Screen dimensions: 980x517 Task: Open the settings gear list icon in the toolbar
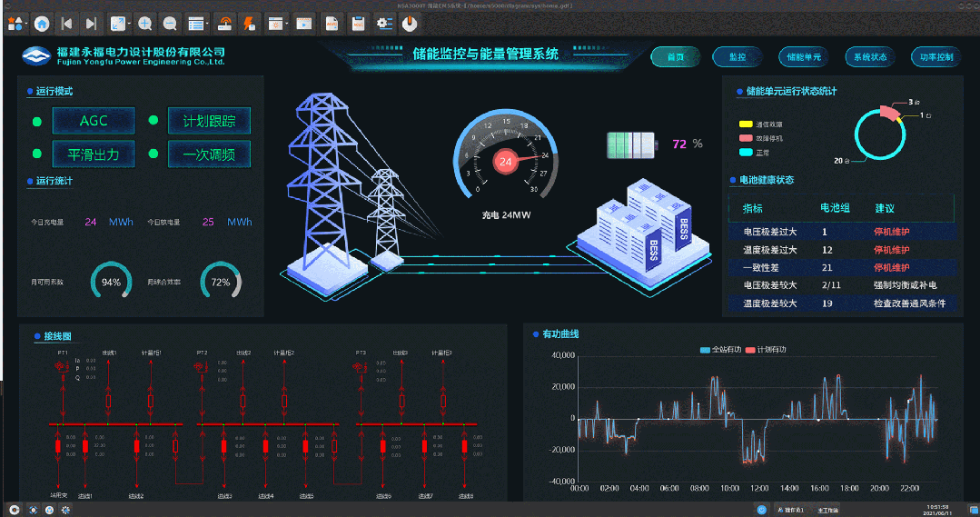click(384, 23)
